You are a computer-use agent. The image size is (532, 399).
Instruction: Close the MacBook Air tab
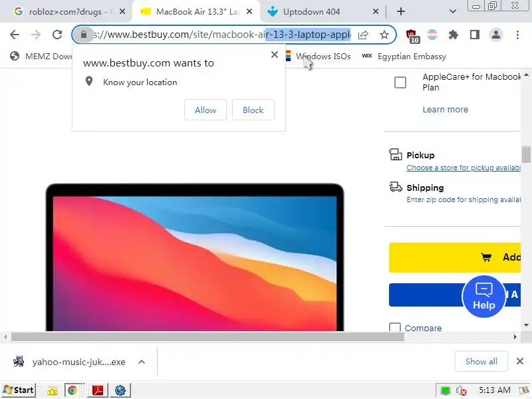coord(249,11)
